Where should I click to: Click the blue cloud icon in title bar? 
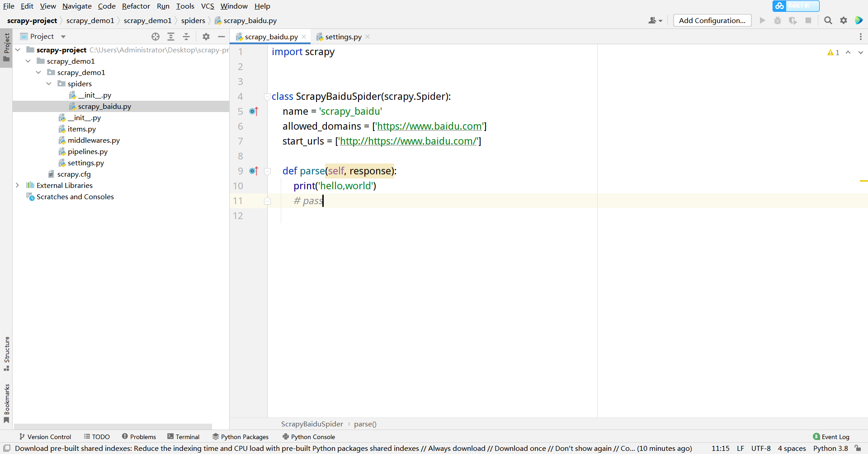(779, 6)
